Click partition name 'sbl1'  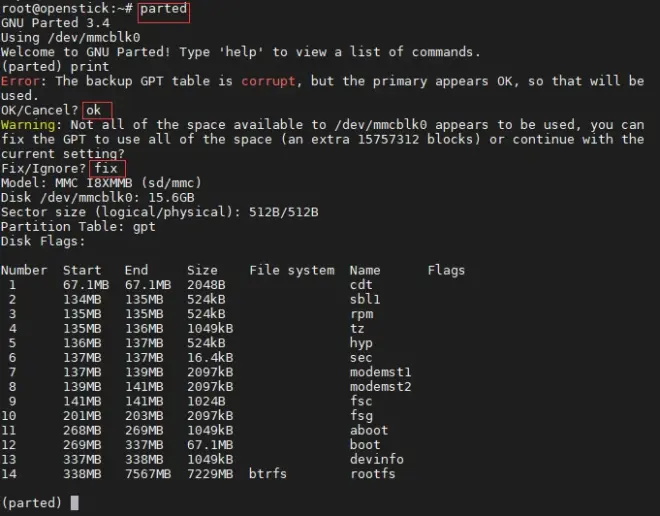tap(365, 299)
